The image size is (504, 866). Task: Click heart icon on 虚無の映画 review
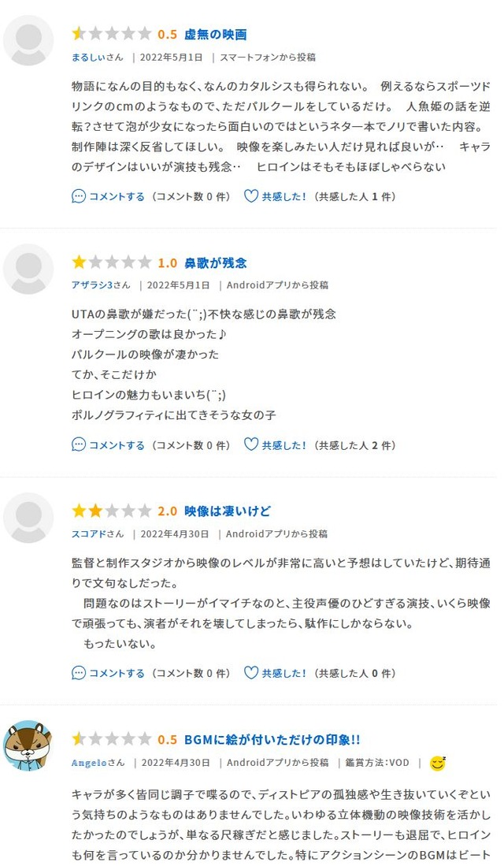(x=251, y=196)
